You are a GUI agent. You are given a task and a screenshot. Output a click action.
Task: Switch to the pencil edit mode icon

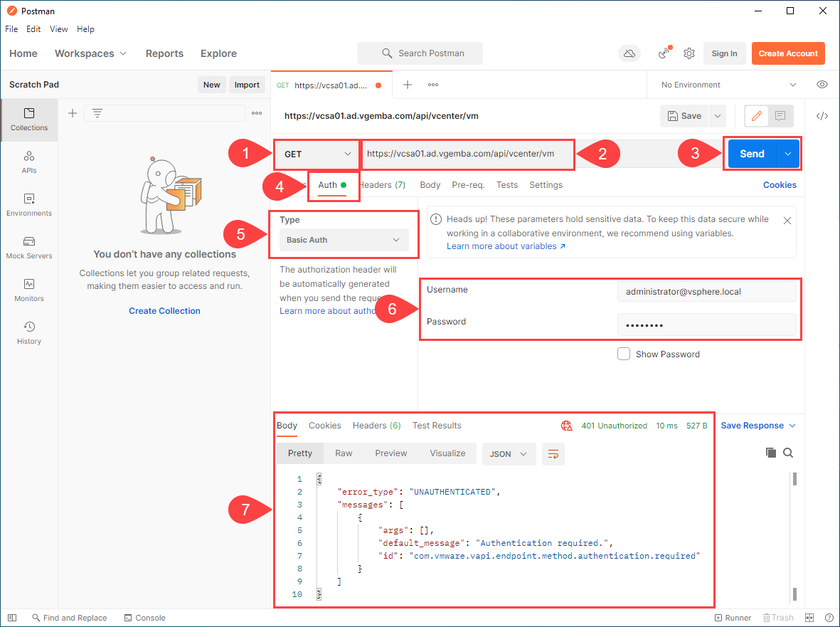757,116
